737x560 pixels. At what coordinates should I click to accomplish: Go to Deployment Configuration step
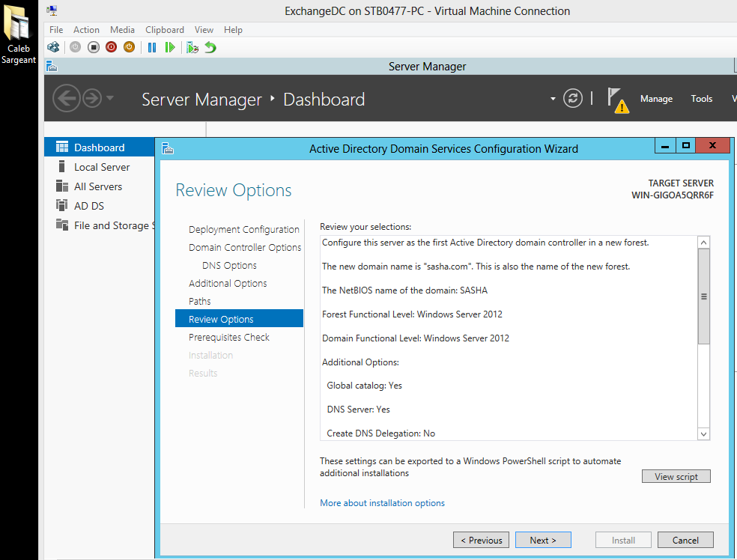(x=243, y=229)
